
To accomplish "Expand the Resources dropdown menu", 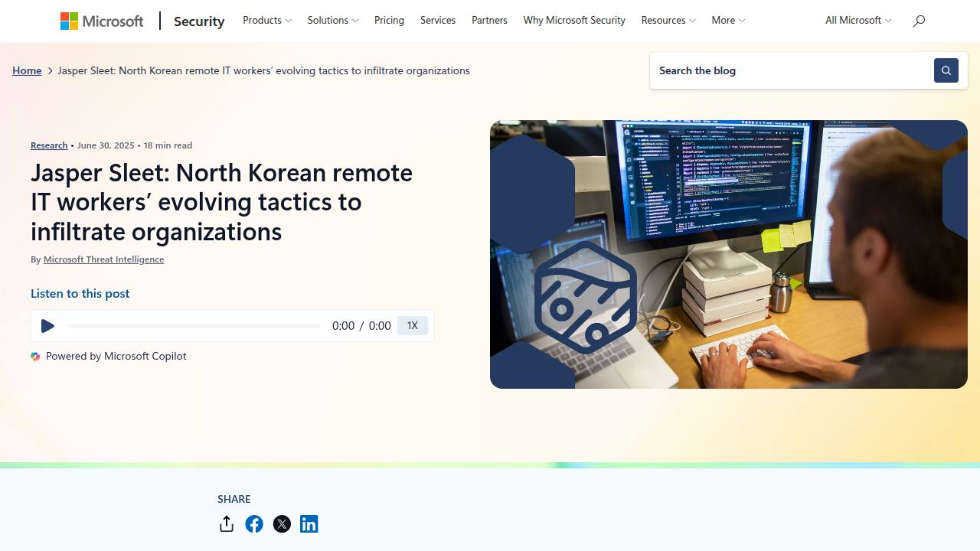I will [668, 21].
